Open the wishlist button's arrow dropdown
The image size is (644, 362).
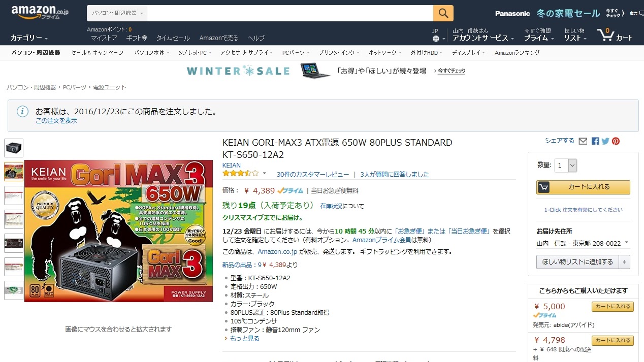[625, 262]
